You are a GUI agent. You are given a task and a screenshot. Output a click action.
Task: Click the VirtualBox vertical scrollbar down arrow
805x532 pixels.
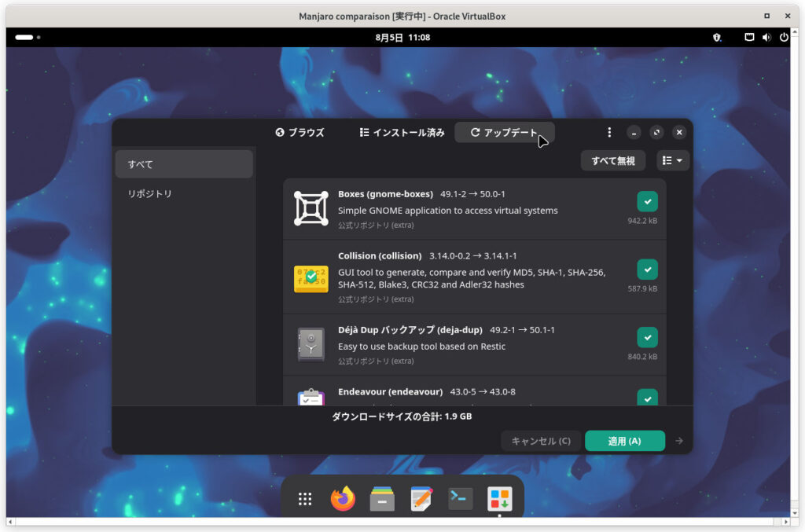coord(795,513)
